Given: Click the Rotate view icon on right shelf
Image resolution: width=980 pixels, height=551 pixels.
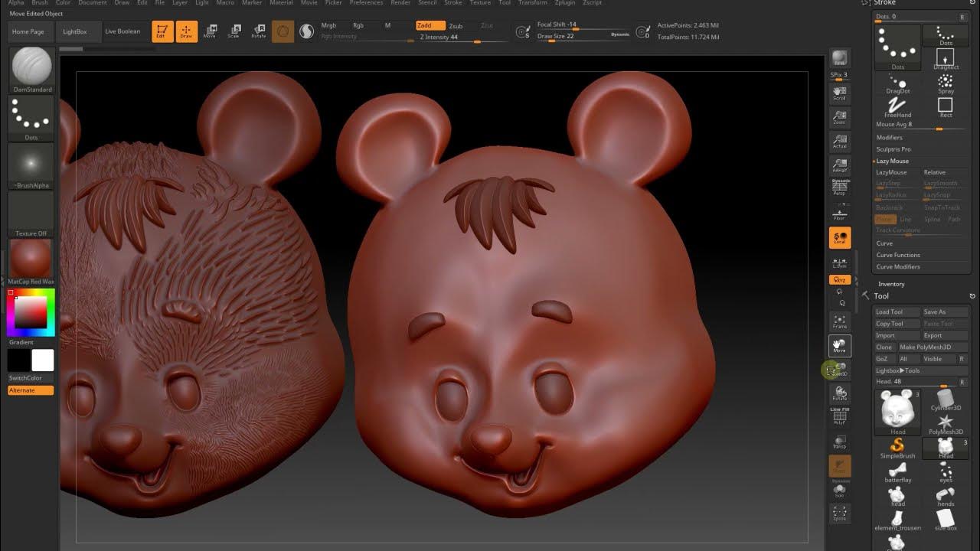Looking at the screenshot, I should pos(840,393).
